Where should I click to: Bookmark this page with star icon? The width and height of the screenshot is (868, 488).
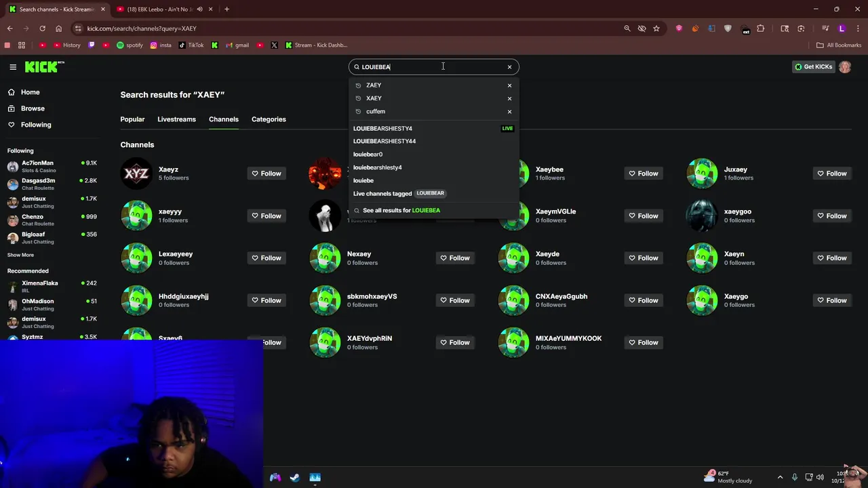pos(656,28)
